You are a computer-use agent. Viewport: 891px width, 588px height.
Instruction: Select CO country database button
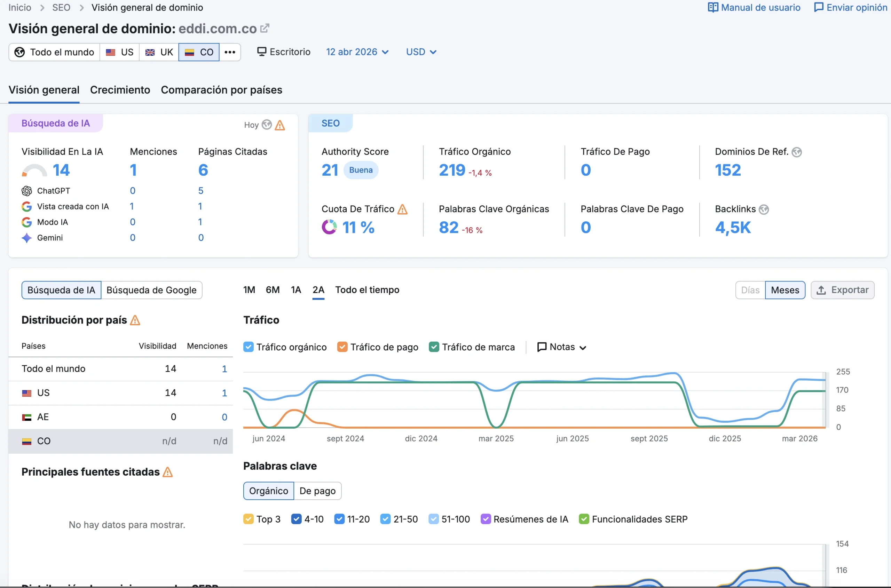point(199,52)
